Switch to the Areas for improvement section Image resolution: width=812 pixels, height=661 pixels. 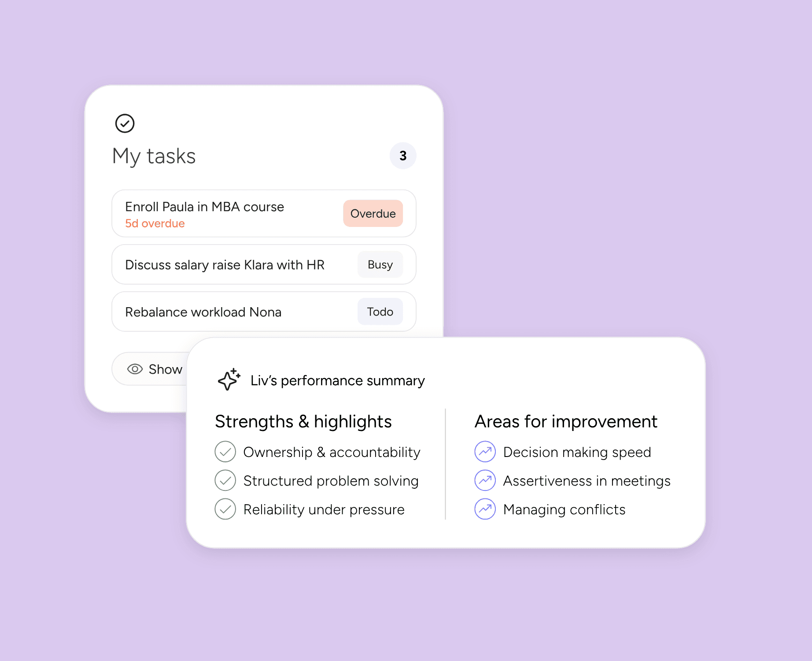tap(566, 421)
